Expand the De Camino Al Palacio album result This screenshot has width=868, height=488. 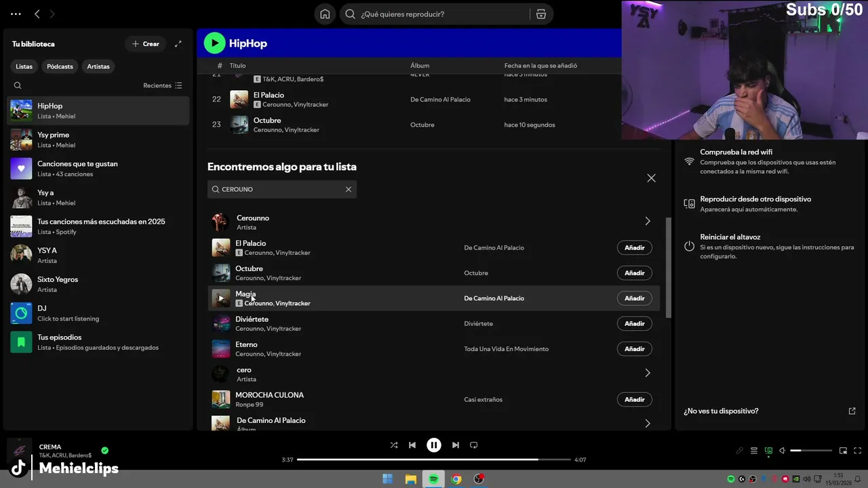(648, 424)
